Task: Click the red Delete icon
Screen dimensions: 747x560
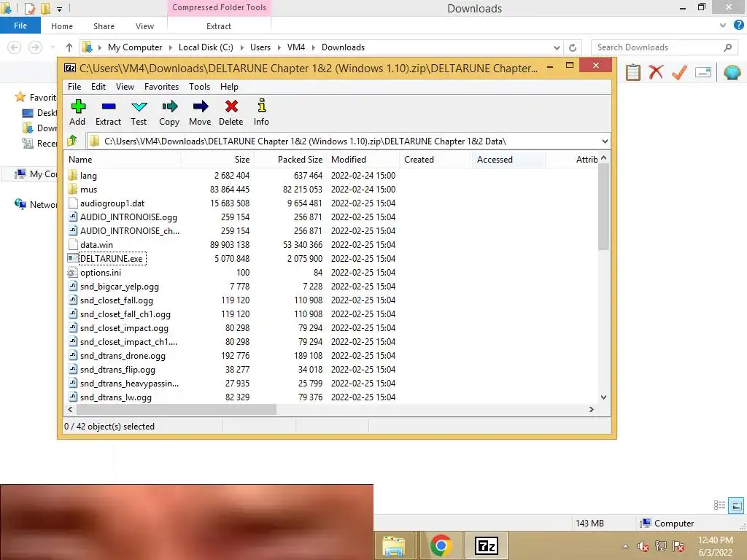Action: (x=231, y=106)
